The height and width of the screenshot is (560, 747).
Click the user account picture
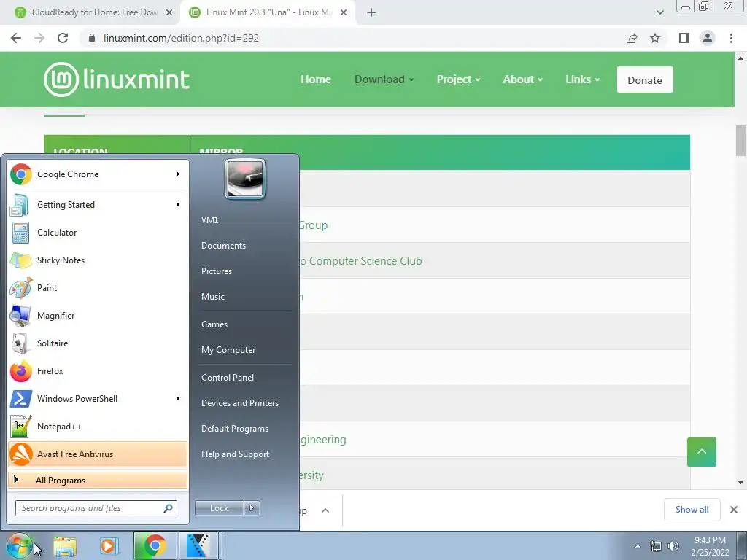pyautogui.click(x=245, y=179)
